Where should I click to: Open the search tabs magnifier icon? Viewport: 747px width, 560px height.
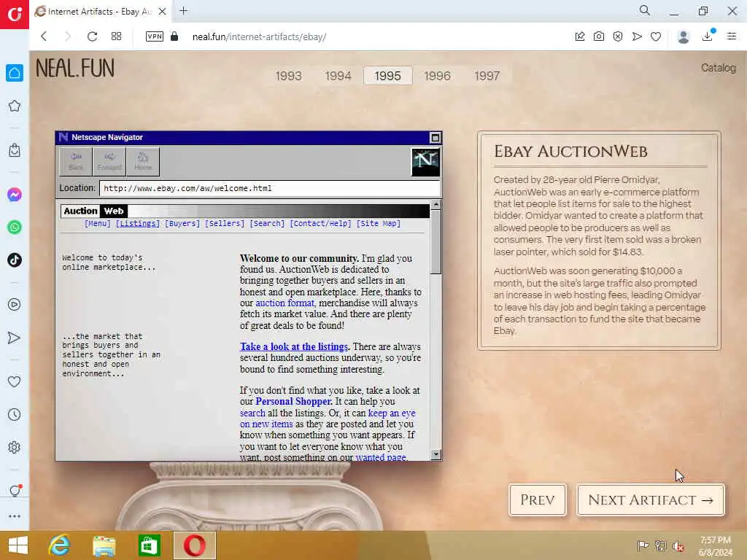point(645,10)
